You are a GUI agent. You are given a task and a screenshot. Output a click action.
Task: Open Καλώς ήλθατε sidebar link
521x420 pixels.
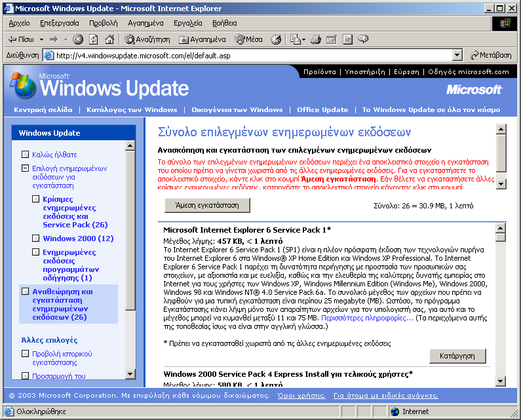click(54, 155)
